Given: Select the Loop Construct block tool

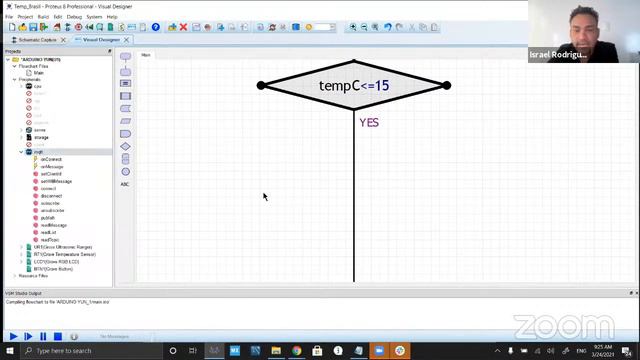Looking at the screenshot, I should (x=125, y=159).
